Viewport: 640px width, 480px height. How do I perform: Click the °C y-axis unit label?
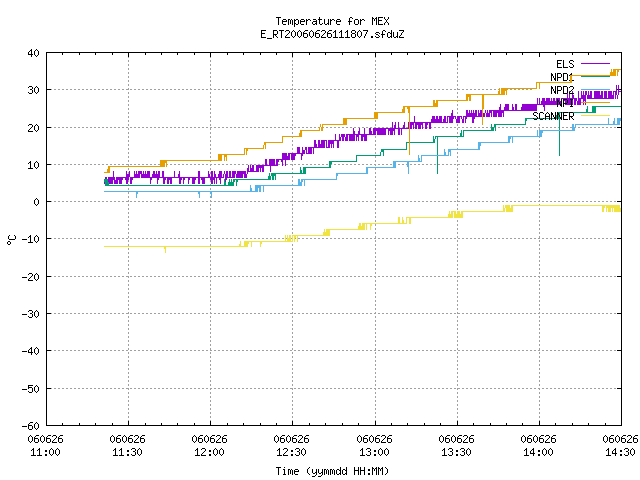click(11, 240)
